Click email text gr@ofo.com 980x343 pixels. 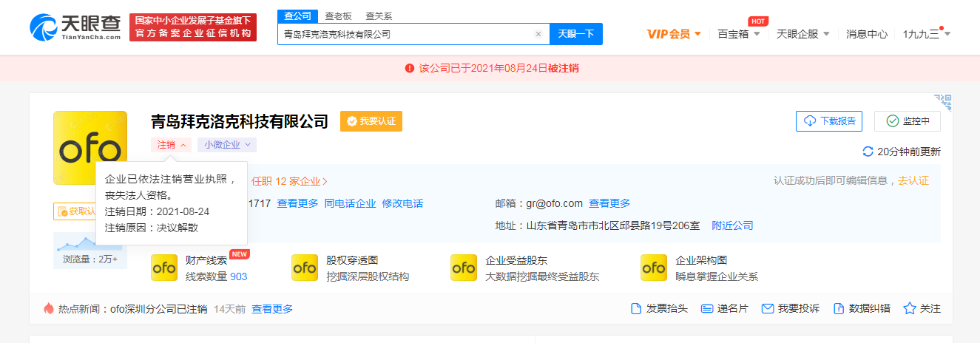point(554,203)
